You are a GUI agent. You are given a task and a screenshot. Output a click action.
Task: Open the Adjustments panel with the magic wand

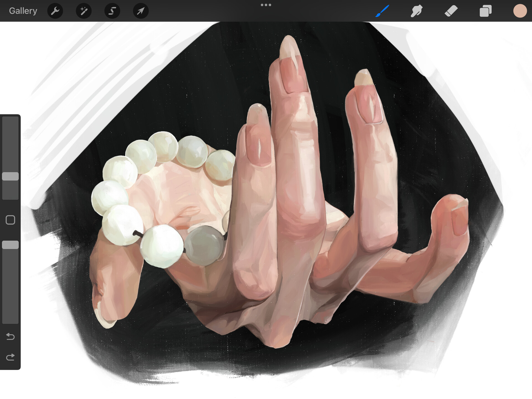(x=84, y=11)
